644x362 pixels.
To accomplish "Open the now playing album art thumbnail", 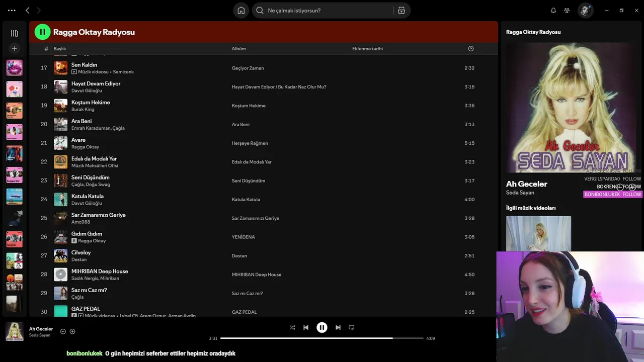I will [x=14, y=331].
